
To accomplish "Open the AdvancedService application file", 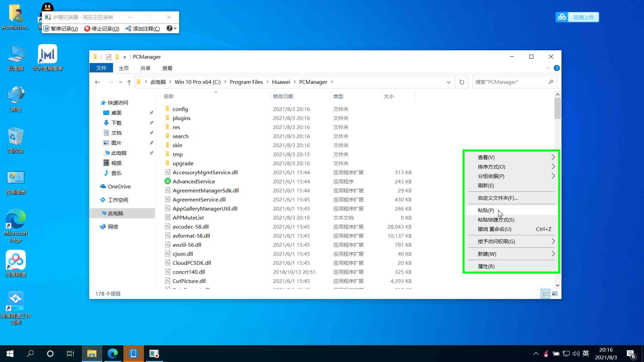I will [194, 181].
